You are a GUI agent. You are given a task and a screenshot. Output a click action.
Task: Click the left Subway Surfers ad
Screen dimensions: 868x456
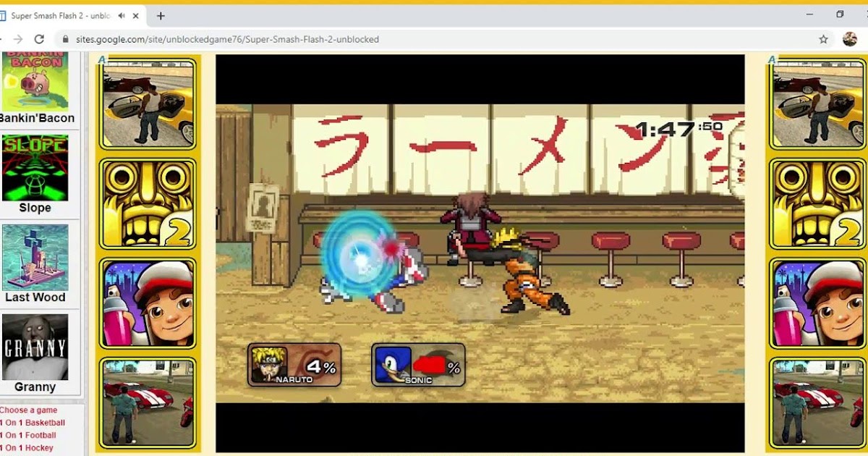pyautogui.click(x=148, y=304)
